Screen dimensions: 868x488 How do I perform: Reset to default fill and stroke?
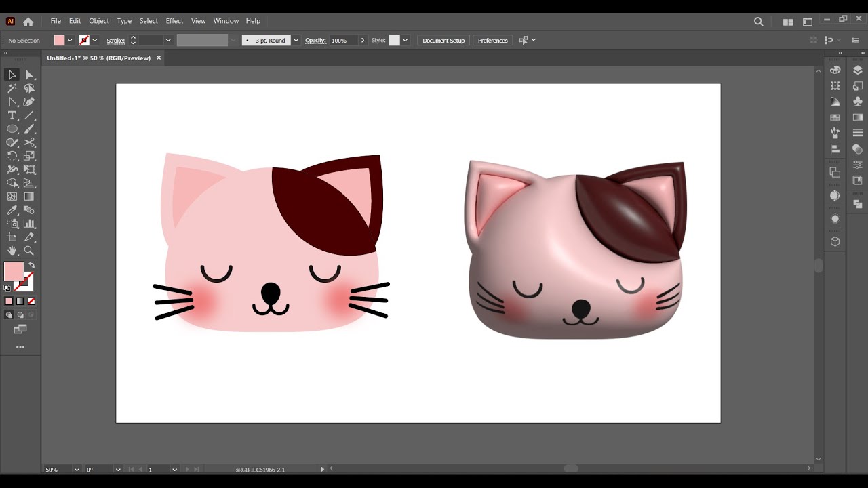click(7, 288)
